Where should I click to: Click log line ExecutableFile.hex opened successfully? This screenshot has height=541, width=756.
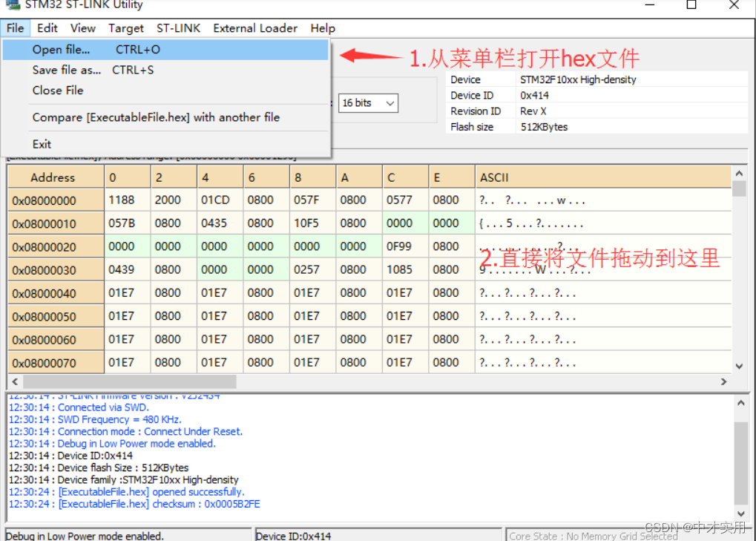point(127,492)
